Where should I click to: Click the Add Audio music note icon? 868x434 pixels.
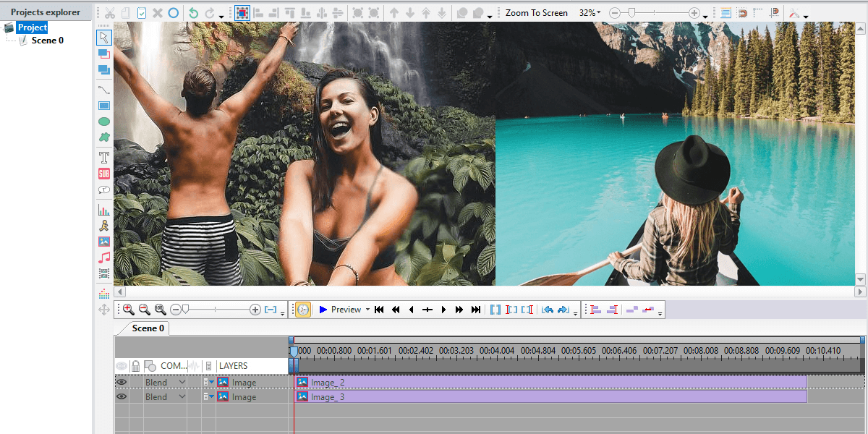[103, 258]
